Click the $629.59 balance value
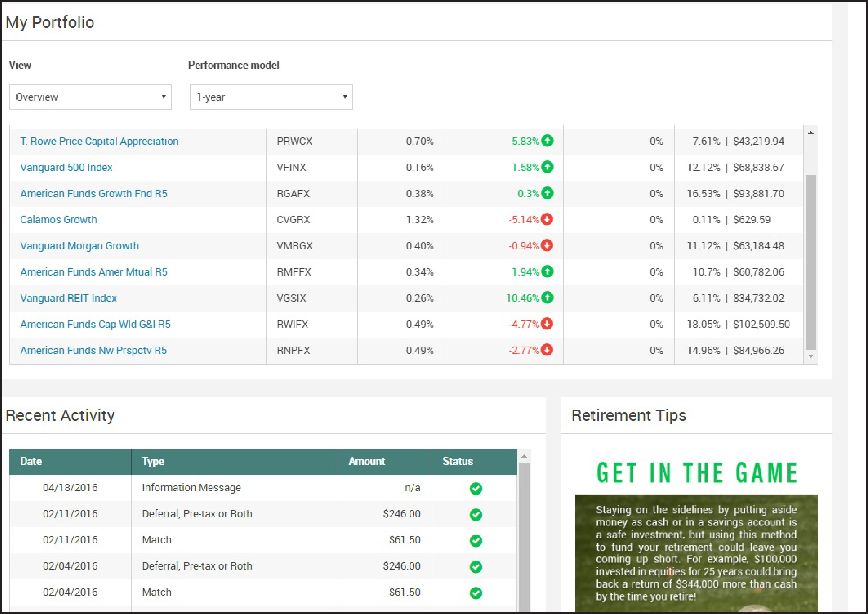The height and width of the screenshot is (614, 868). [752, 220]
